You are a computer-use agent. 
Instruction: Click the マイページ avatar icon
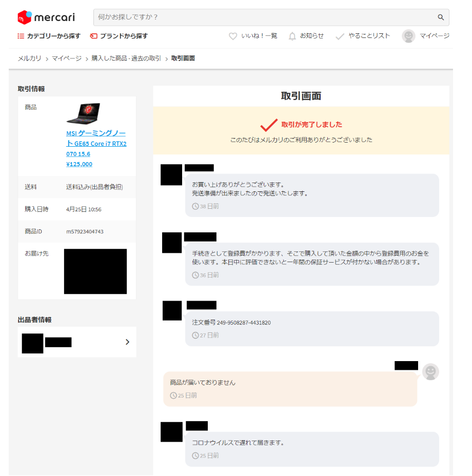(408, 36)
